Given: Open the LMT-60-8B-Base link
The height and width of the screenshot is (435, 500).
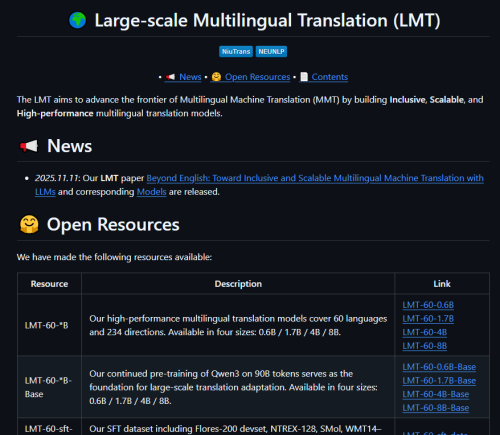Looking at the screenshot, I should click(436, 408).
